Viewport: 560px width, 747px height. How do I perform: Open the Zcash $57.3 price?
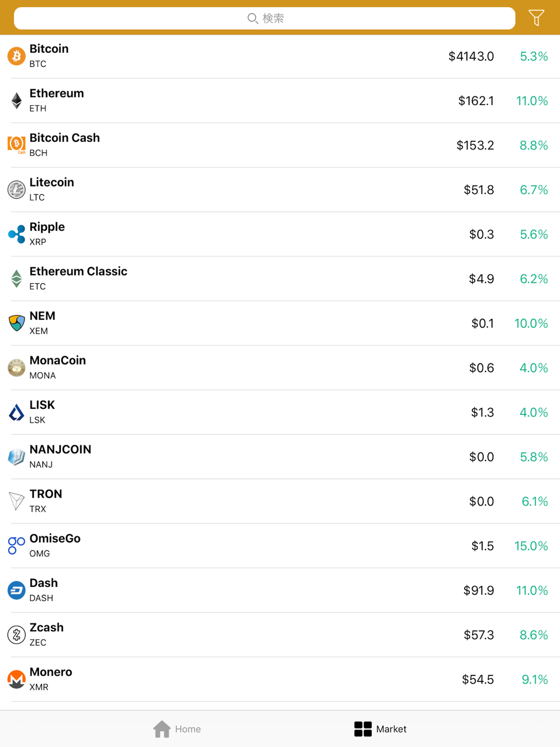click(479, 635)
